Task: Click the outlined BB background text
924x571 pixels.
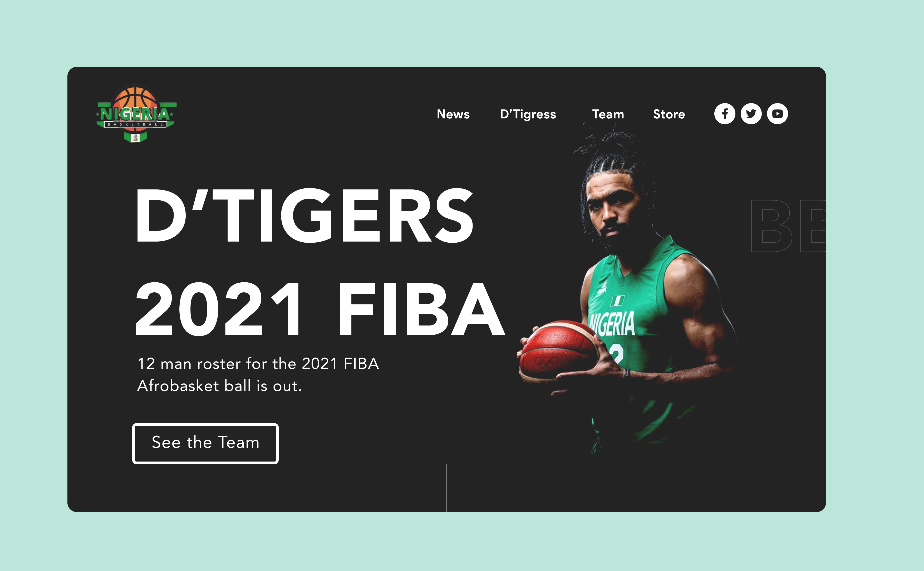Action: tap(788, 226)
